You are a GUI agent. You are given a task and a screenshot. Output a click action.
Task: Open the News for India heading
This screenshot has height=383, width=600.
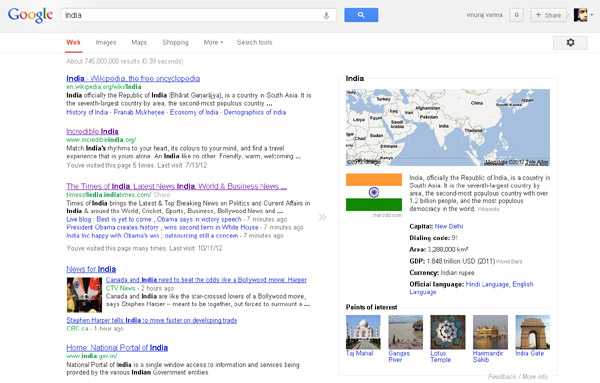(x=91, y=269)
